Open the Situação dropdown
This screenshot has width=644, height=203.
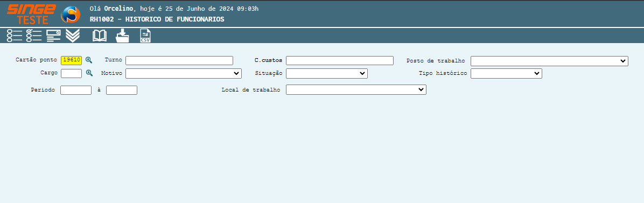coord(326,74)
